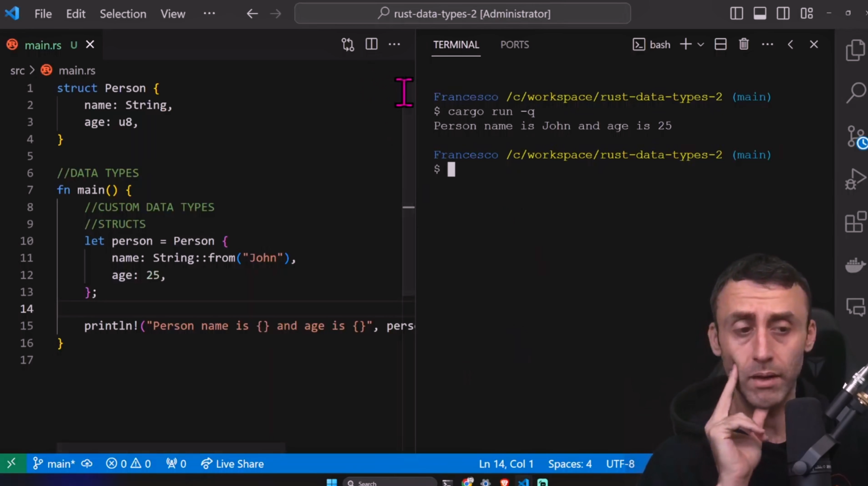
Task: Switch to the PORTS tab
Action: (x=515, y=44)
